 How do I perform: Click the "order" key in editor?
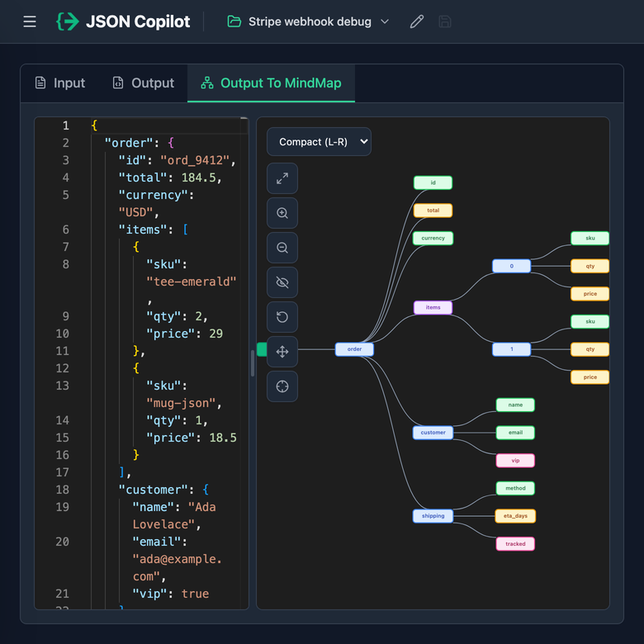[x=129, y=143]
